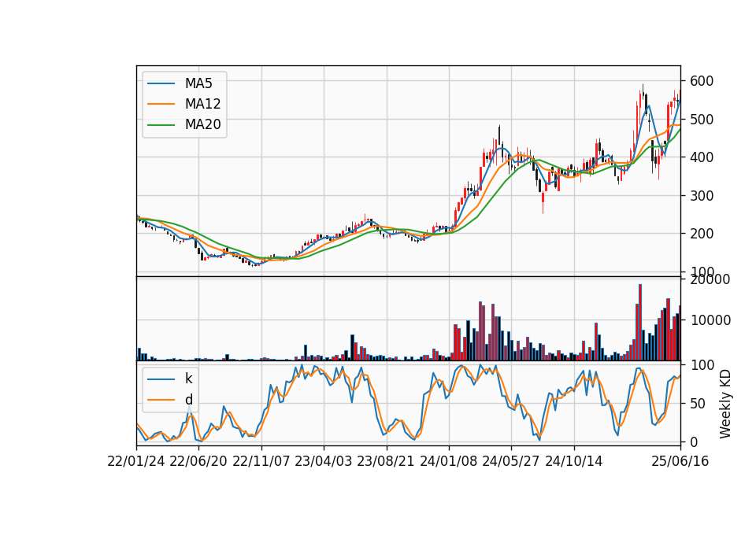Click the MA12 legend label
The height and width of the screenshot is (543, 756).
point(202,104)
